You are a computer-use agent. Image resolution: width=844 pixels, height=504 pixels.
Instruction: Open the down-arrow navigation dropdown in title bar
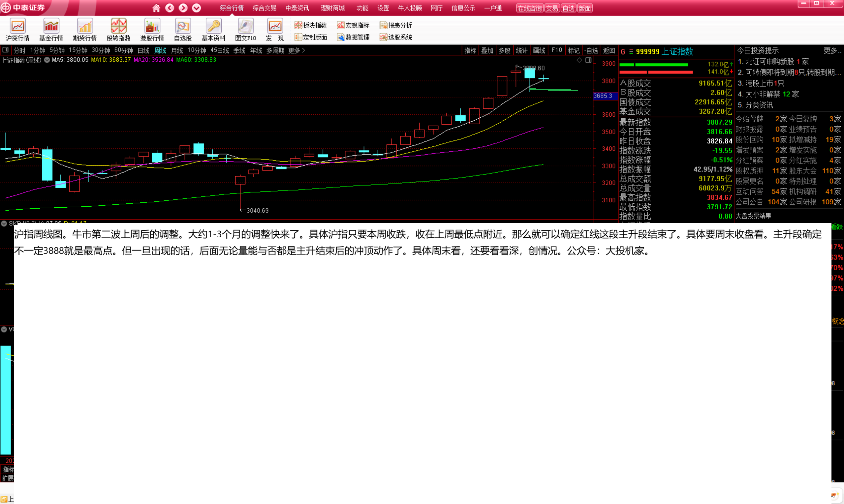[x=196, y=8]
